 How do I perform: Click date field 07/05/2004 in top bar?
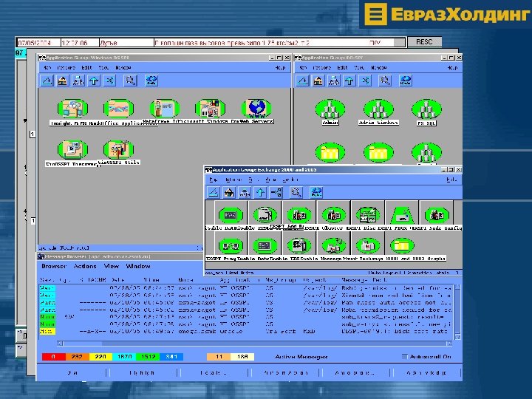pos(38,43)
